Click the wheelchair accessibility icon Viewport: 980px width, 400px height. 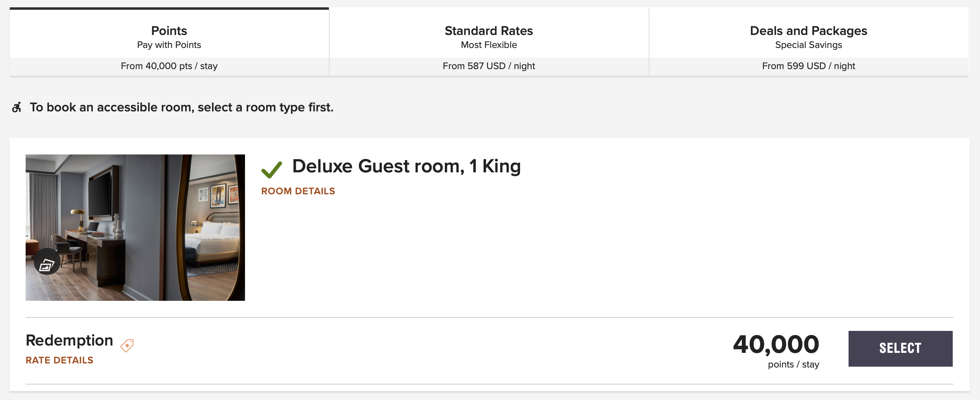[x=17, y=107]
